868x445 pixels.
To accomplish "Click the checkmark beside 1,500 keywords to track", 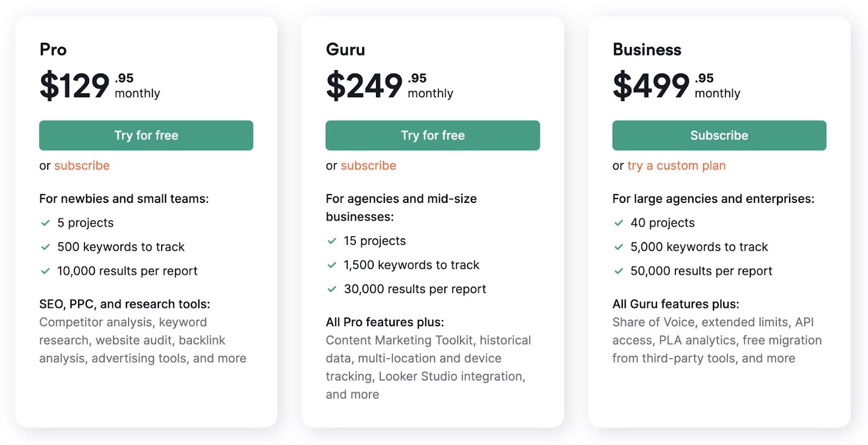I will 331,265.
